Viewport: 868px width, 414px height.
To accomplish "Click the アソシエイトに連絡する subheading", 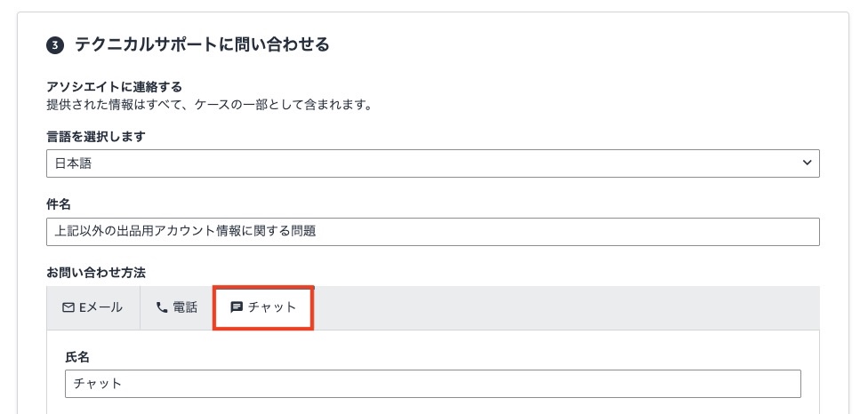I will pos(114,87).
